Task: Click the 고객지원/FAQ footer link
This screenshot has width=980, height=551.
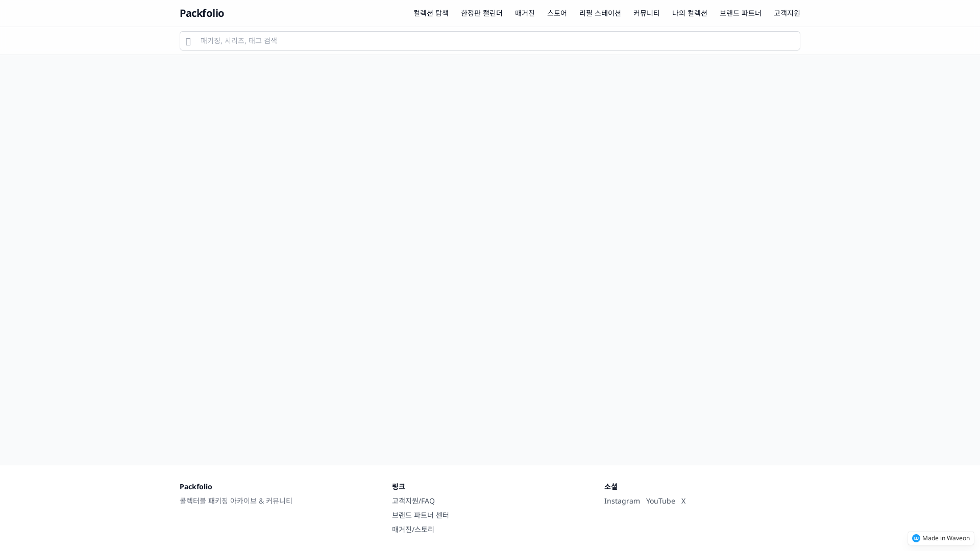Action: [413, 501]
